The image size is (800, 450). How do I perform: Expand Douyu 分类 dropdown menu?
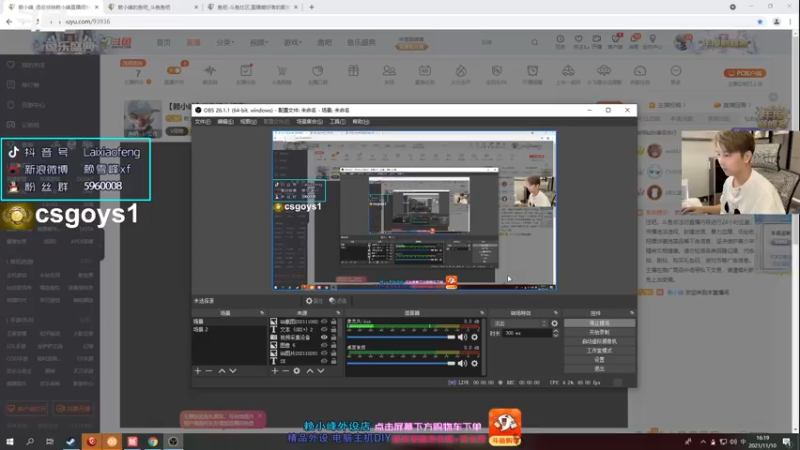pos(224,42)
